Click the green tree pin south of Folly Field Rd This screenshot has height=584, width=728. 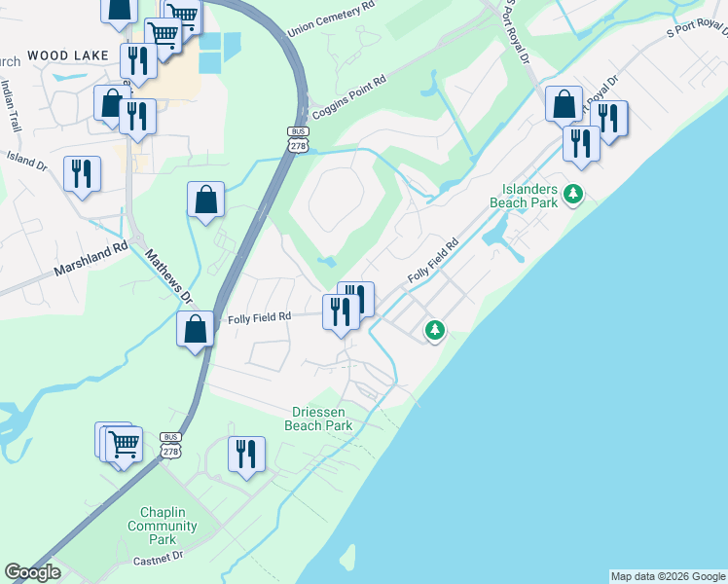coord(435,332)
